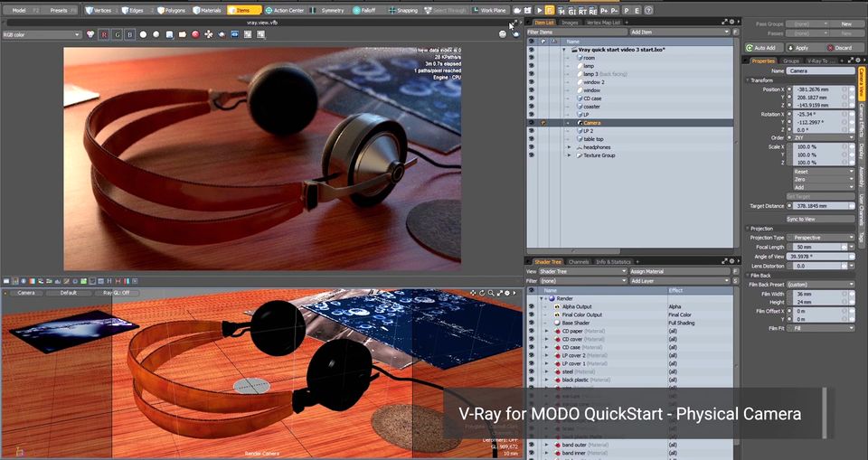The width and height of the screenshot is (868, 460).
Task: Select the Edges selection mode
Action: click(136, 10)
